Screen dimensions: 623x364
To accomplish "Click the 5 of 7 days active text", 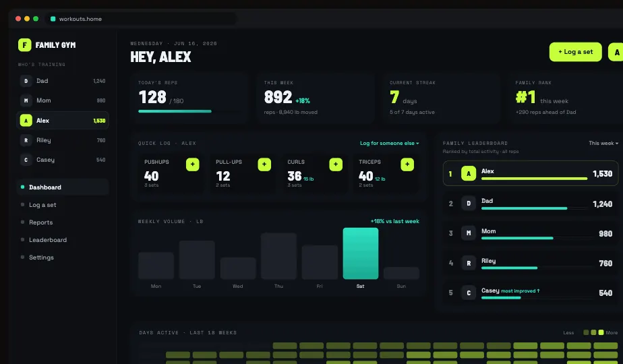I will point(412,112).
